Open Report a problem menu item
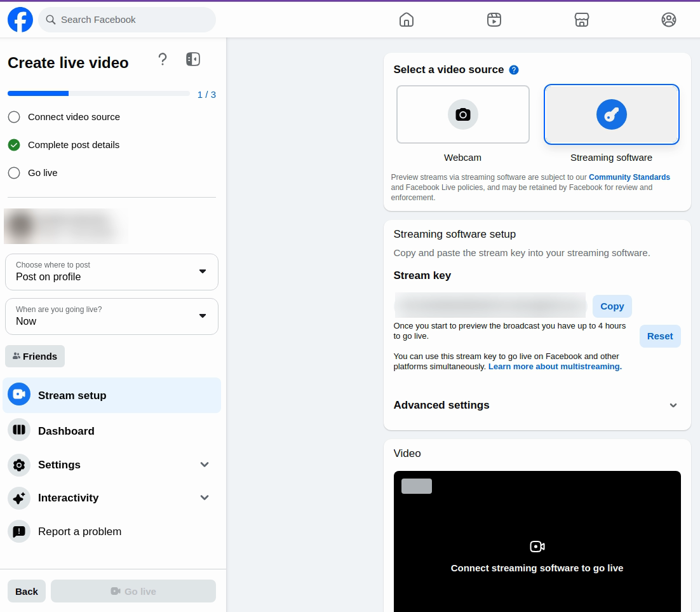The width and height of the screenshot is (700, 612). tap(112, 531)
